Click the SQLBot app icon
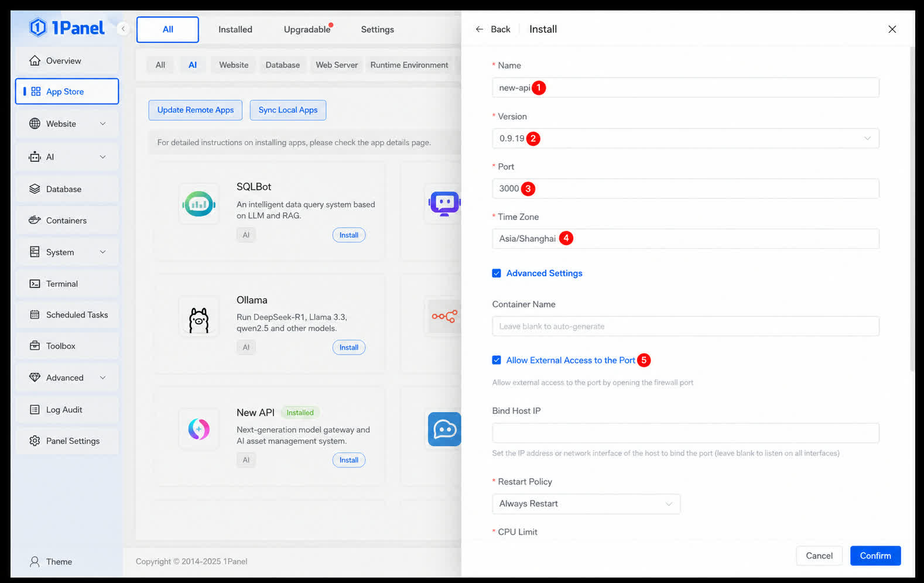Screen dimensions: 924x583 pos(199,204)
